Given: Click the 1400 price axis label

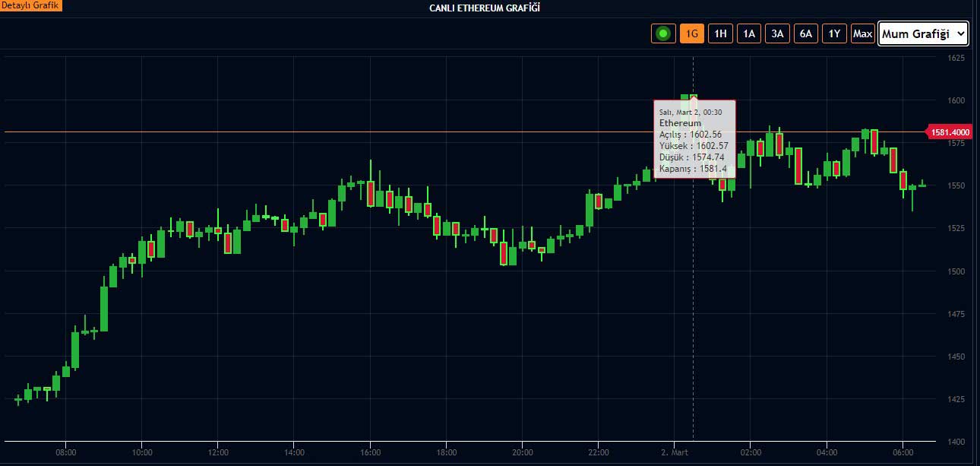Looking at the screenshot, I should (956, 442).
